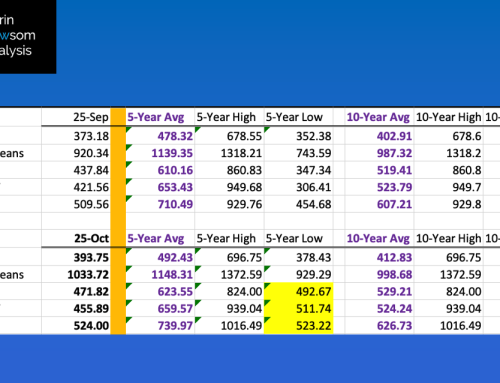500x383 pixels.
Task: Click the purple 1139.35 average cell
Action: click(x=160, y=153)
